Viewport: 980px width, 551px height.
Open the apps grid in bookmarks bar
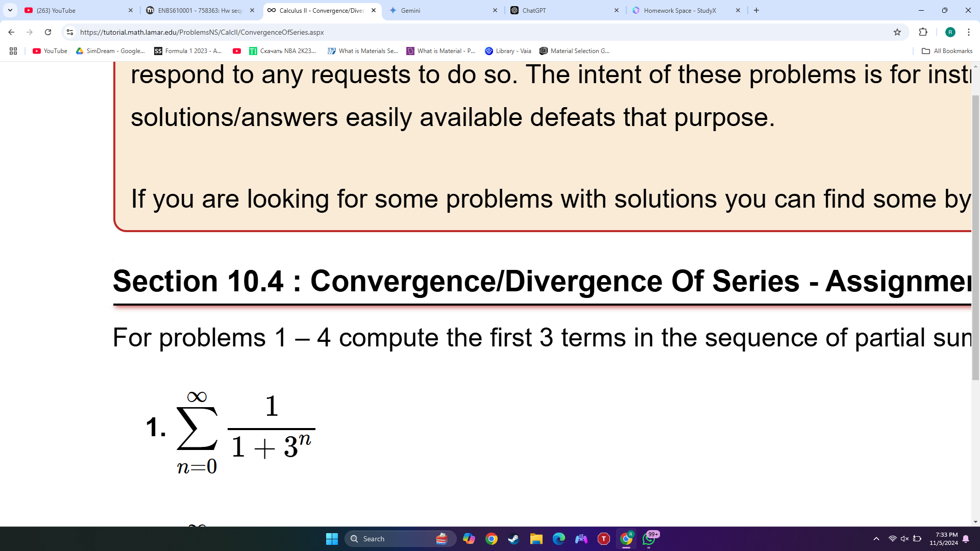[x=13, y=51]
